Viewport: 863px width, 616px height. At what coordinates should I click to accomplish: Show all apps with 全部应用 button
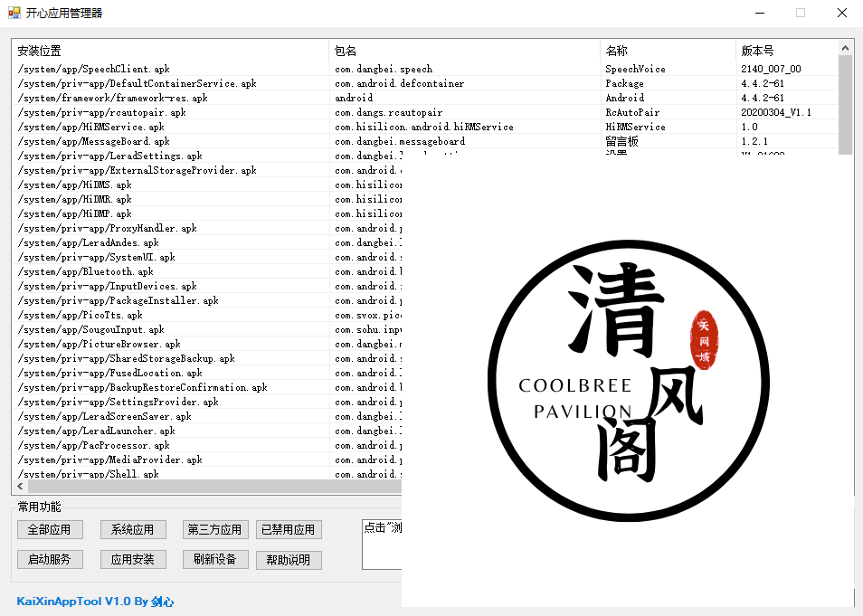[x=50, y=529]
